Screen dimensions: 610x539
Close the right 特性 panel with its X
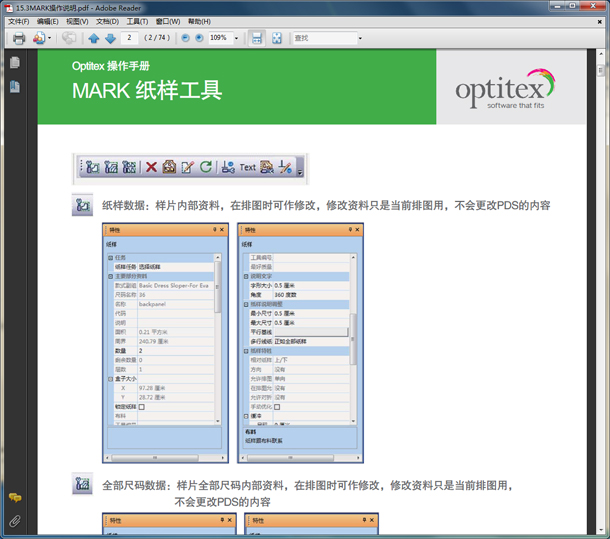[x=357, y=230]
